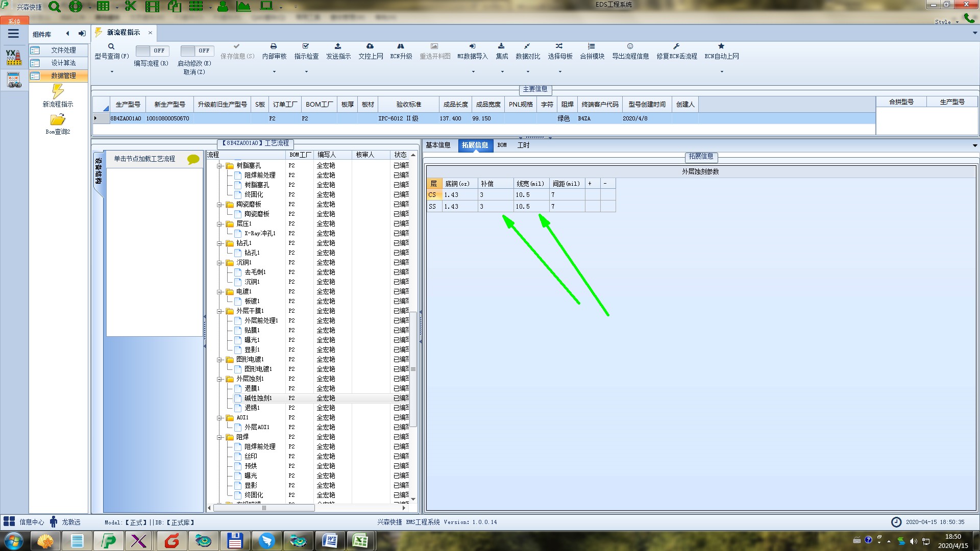Click 单击节点加载工艺流程 button
980x551 pixels.
point(144,159)
